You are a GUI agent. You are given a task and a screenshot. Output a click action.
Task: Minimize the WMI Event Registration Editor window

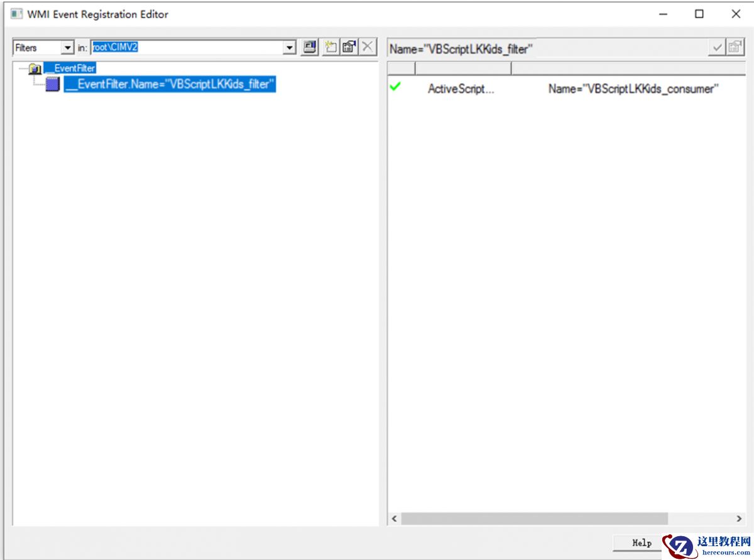pos(662,14)
